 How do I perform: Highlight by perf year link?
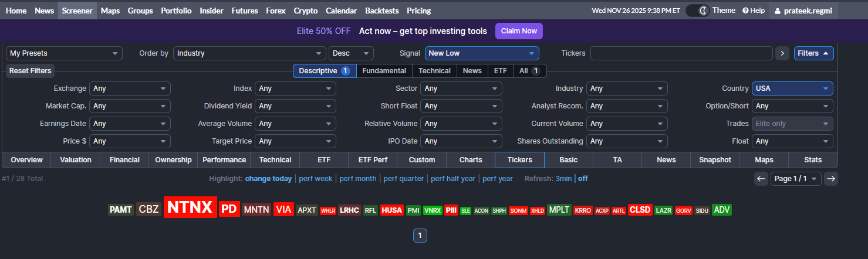pyautogui.click(x=498, y=179)
